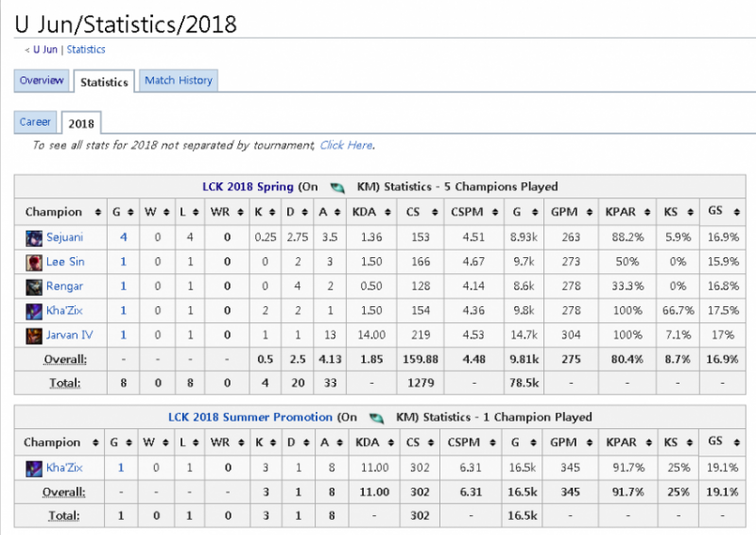Click the Jarvan IV champion icon
This screenshot has width=756, height=535.
point(34,335)
